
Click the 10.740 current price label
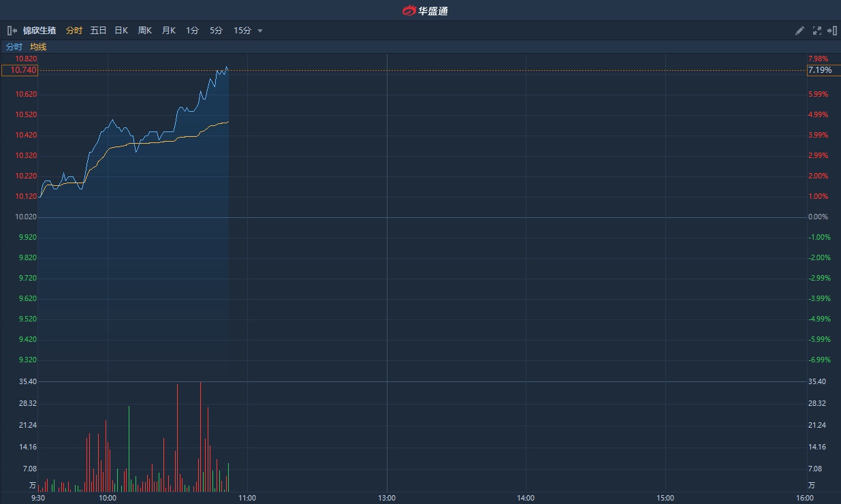tap(20, 70)
